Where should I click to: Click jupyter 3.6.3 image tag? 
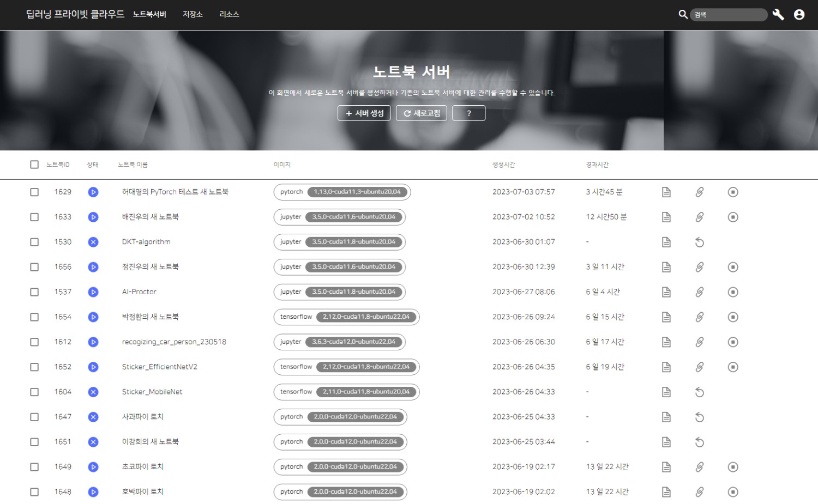339,342
